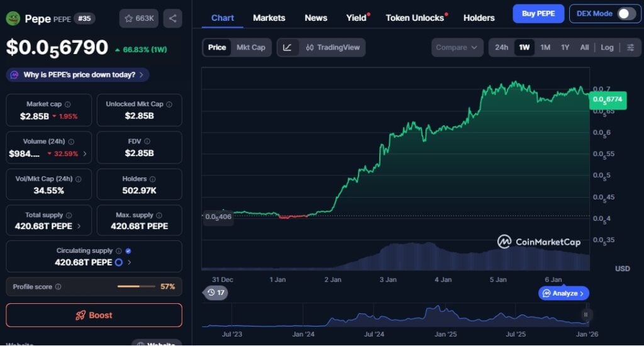Click the timeline range handle at chart bottom
Viewport: 644px width, 346px height.
[x=586, y=315]
